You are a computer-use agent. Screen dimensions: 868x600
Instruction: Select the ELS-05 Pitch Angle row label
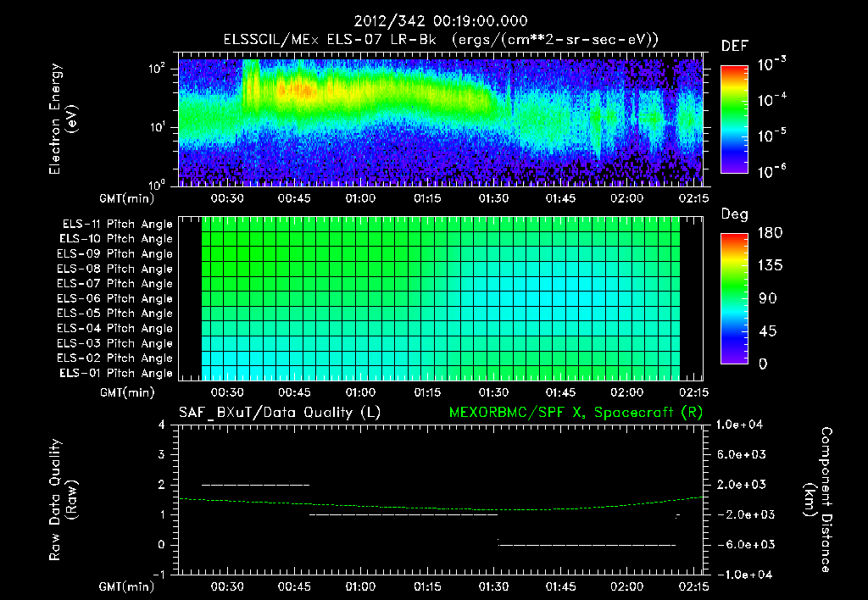114,314
